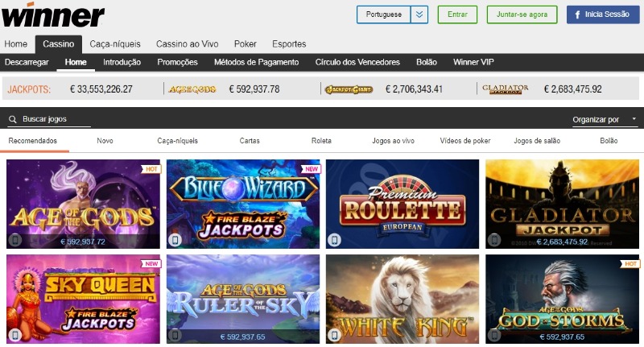
Task: Click the Gladiator Jackpot logo in jackpots bar
Action: pyautogui.click(x=506, y=89)
